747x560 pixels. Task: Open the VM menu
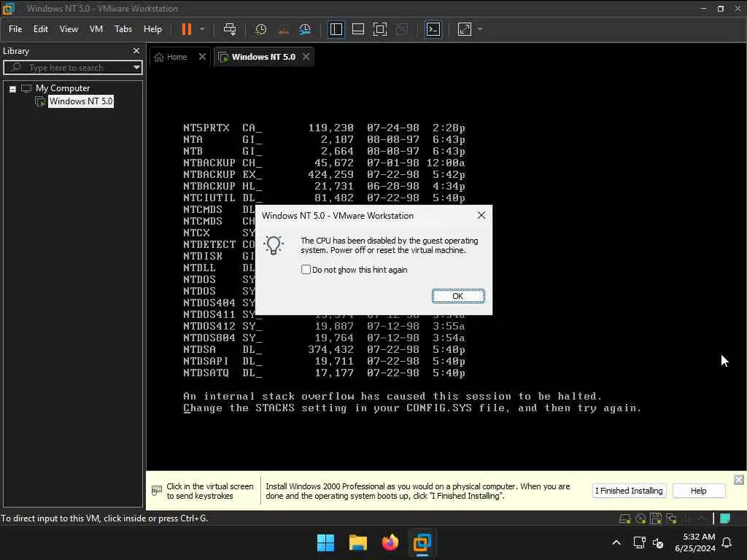(x=96, y=29)
